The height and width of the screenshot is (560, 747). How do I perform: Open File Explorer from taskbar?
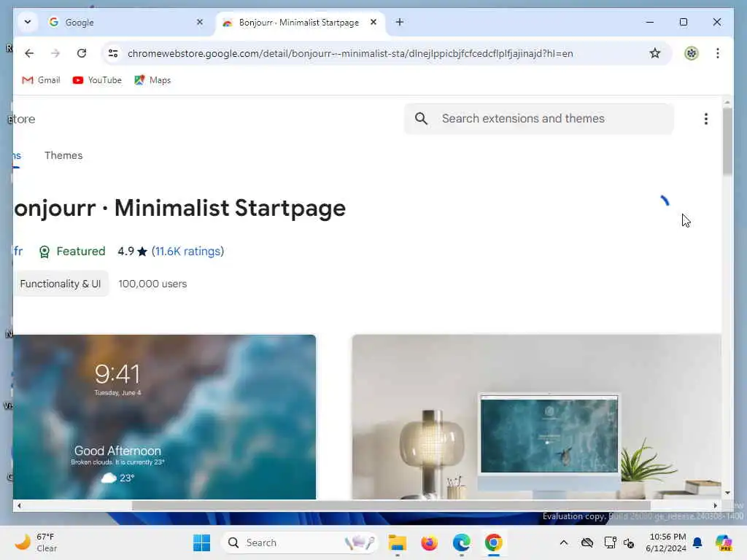click(x=397, y=542)
